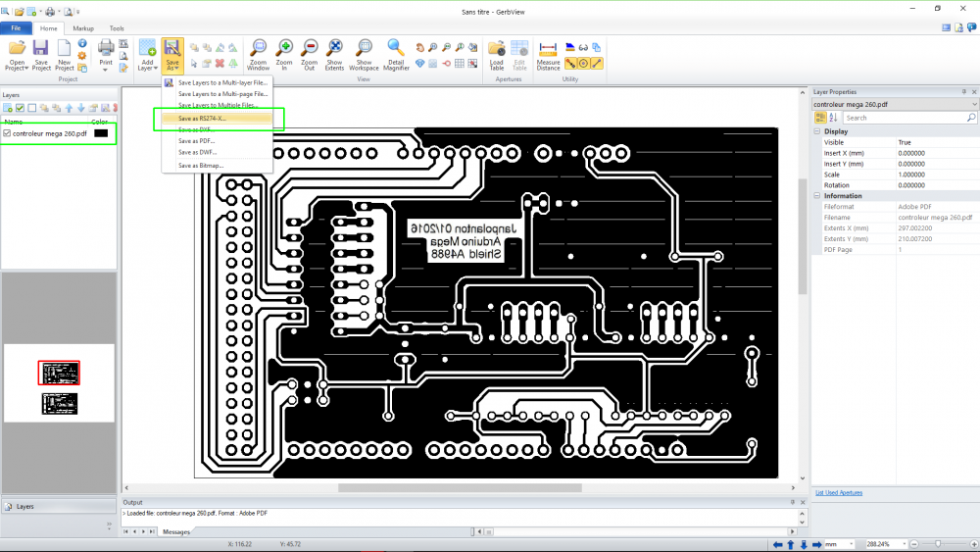Open the Zoom Window tool
The width and height of the screenshot is (980, 552).
tap(258, 54)
